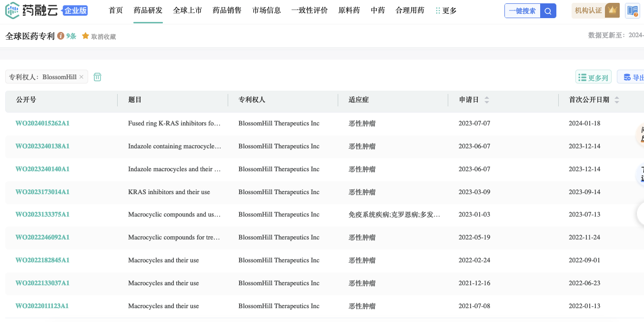Click publication date 2022-11-24
644x322 pixels.
coord(584,237)
